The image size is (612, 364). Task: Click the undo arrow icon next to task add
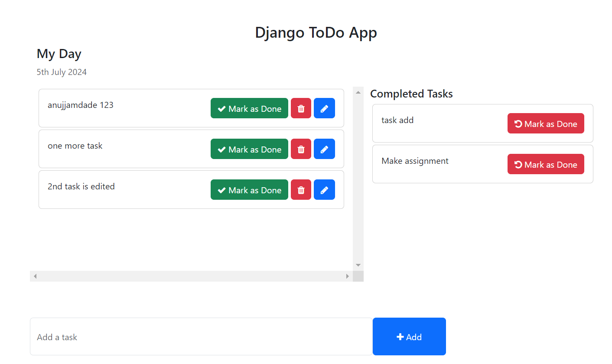coord(518,123)
